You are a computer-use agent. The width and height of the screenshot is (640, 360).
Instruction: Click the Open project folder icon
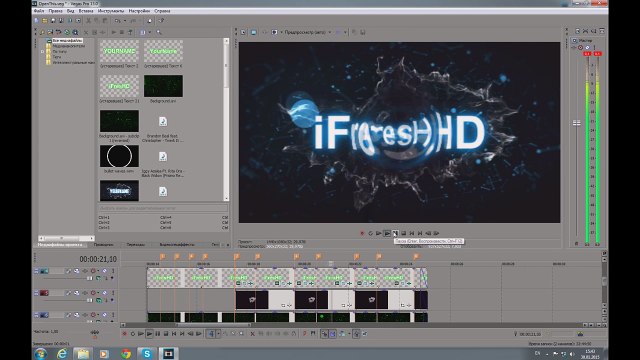pos(44,20)
